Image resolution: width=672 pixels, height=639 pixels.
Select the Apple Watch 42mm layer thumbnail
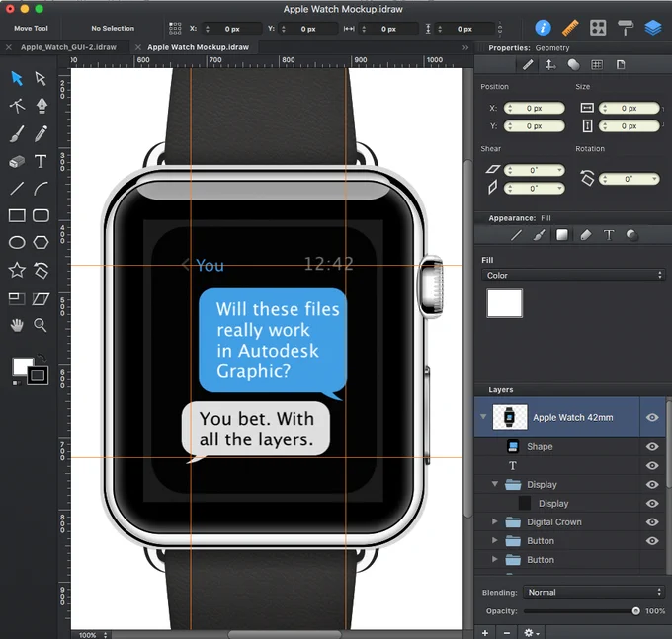point(510,417)
